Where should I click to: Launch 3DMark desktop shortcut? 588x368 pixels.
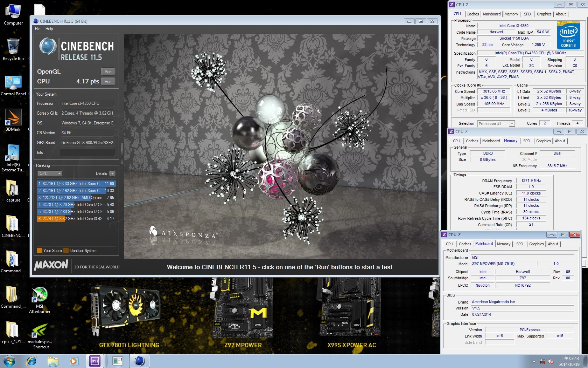point(13,120)
